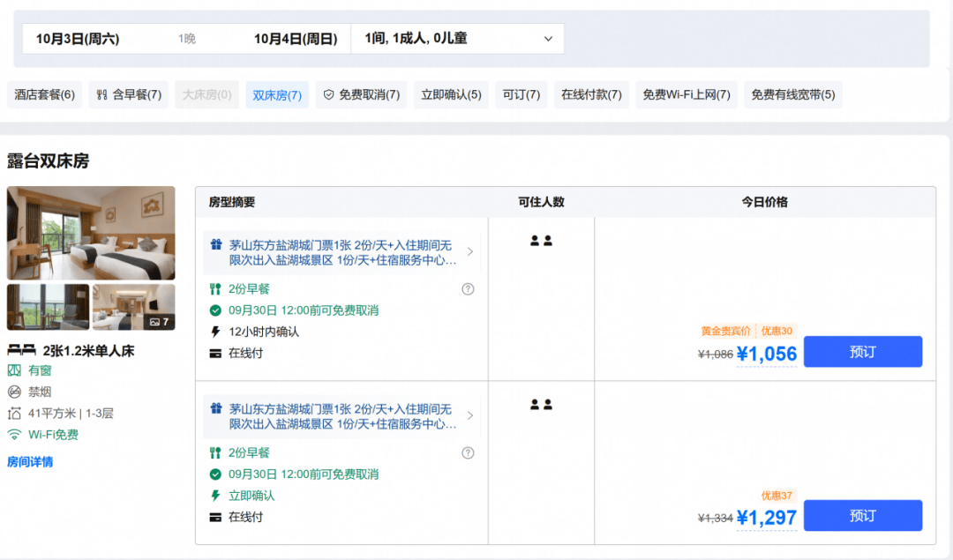The height and width of the screenshot is (560, 953).
Task: Click the area icon beside 41平方米
Action: click(x=14, y=414)
